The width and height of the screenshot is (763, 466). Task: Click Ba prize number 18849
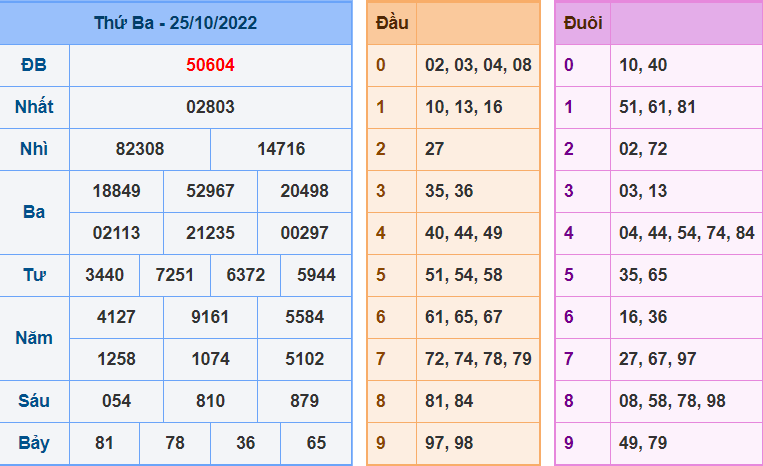click(x=116, y=191)
